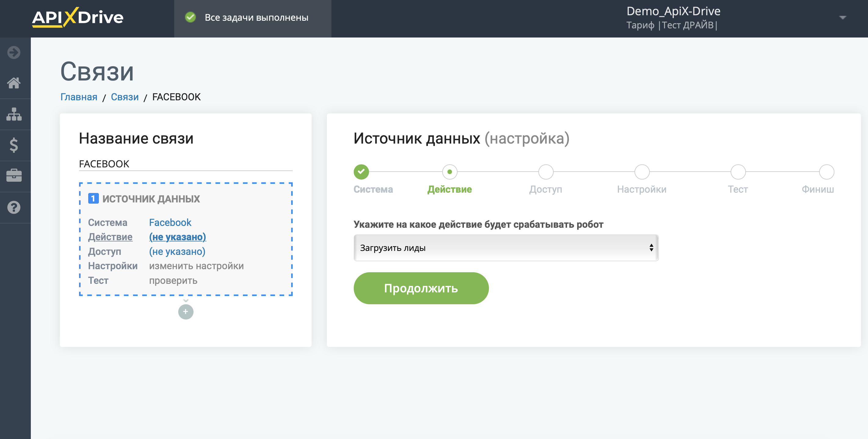
Task: Click the ИСТОЧНИК ДАННЫХ block header
Action: 151,199
